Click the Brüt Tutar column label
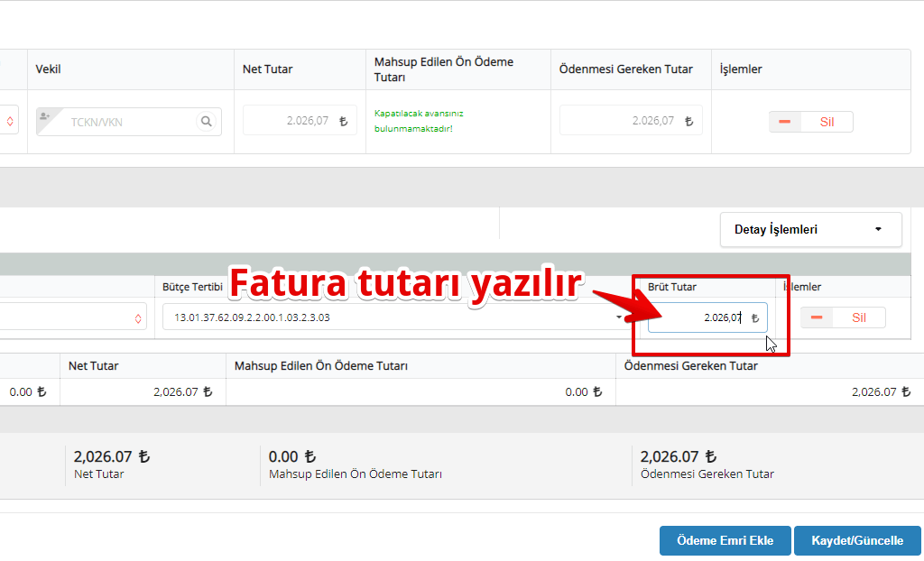 [x=671, y=287]
